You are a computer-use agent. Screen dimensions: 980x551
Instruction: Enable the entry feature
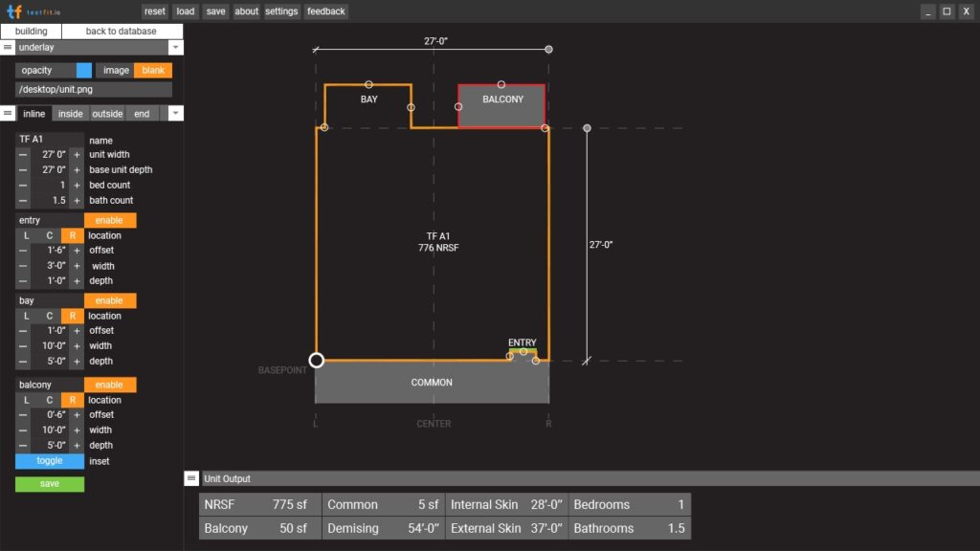pos(109,219)
